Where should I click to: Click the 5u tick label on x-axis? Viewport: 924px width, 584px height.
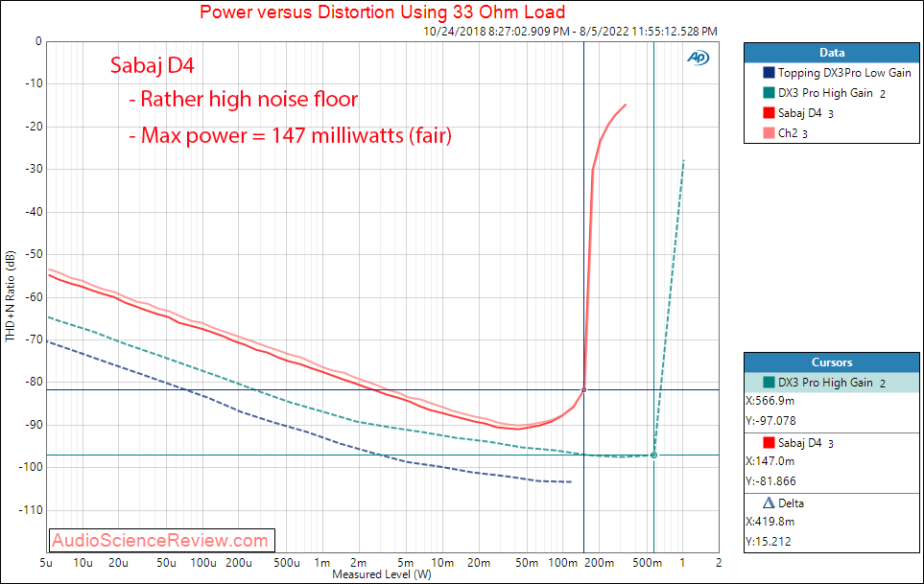(46, 563)
